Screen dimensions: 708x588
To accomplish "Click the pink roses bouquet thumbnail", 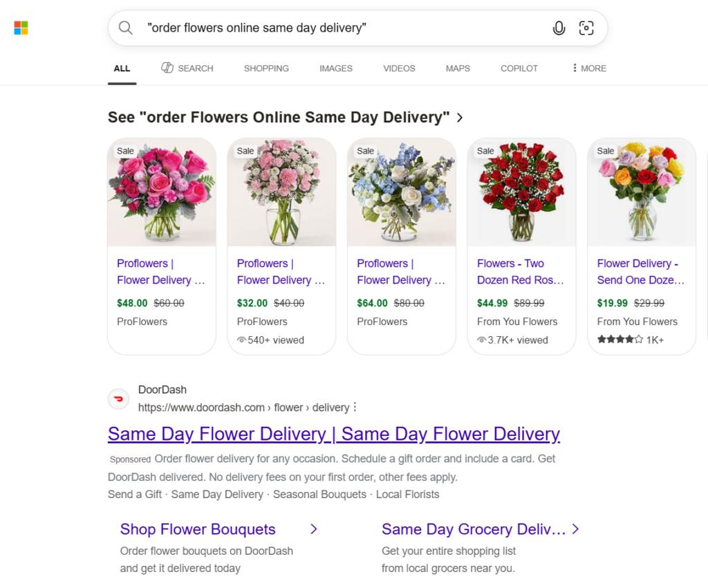I will click(x=162, y=192).
